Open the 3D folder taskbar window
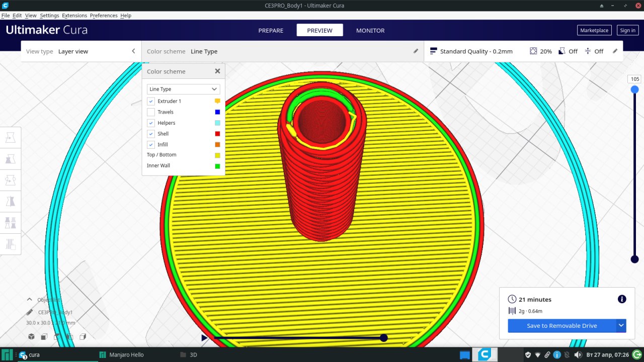The width and height of the screenshot is (644, 362). 189,355
